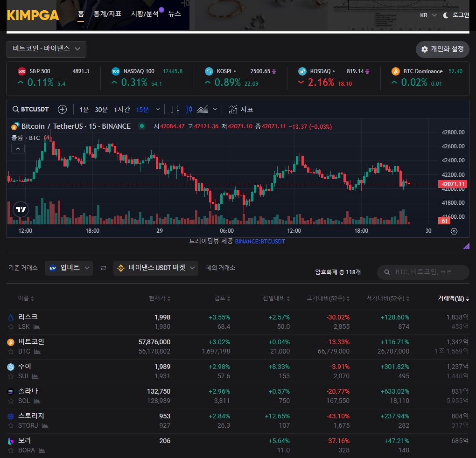476x458 pixels.
Task: Select the 1시간 timeframe
Action: coord(122,110)
